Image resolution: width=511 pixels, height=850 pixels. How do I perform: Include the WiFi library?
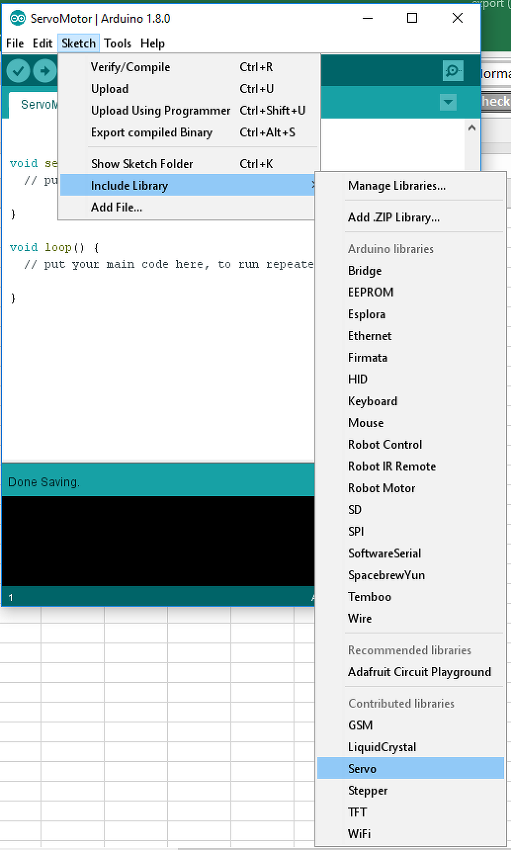pos(410,834)
